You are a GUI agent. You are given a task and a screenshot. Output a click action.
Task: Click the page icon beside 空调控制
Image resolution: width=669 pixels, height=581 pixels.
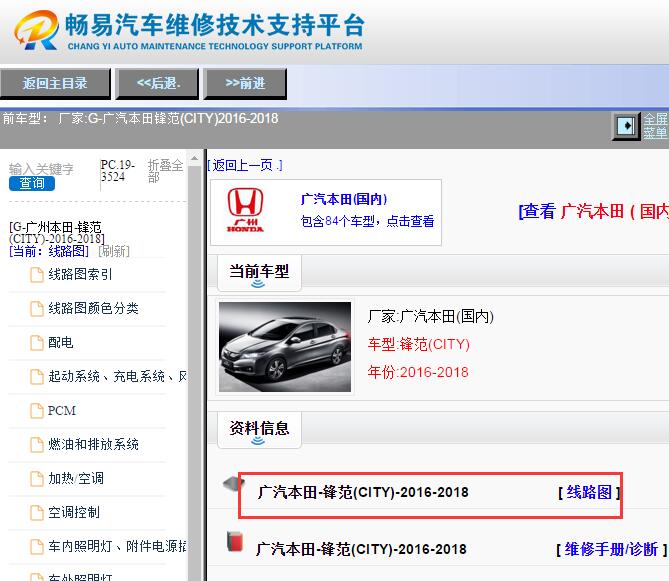pos(37,513)
